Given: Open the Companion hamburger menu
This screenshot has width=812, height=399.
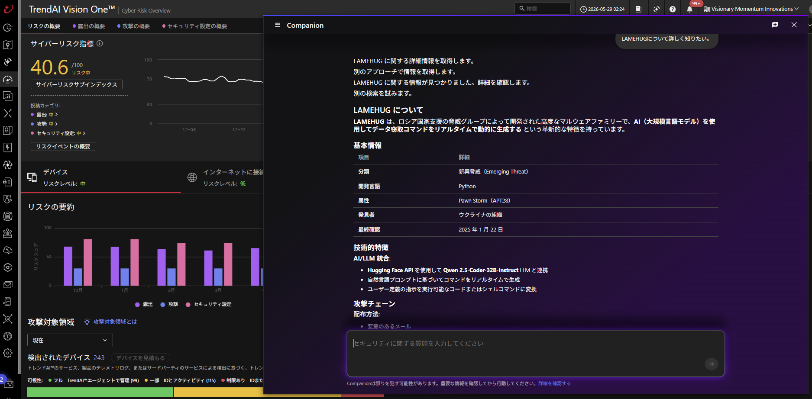Looking at the screenshot, I should tap(278, 25).
